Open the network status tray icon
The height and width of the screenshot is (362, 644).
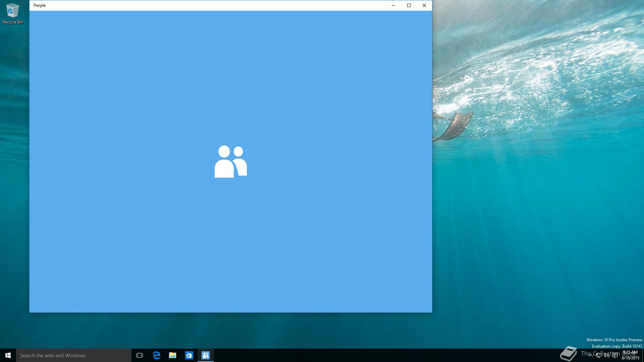598,355
